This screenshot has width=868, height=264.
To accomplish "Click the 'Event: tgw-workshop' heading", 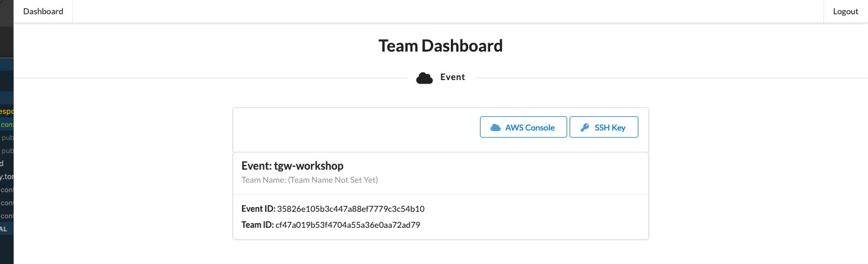I will (x=292, y=166).
